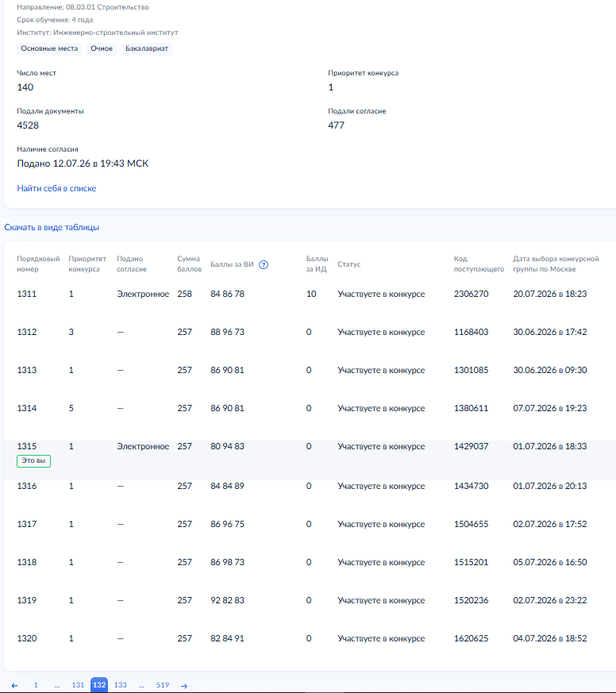Click the help icon next to Баллы за ВИ
Viewport: 616px width, 693px height.
[264, 264]
